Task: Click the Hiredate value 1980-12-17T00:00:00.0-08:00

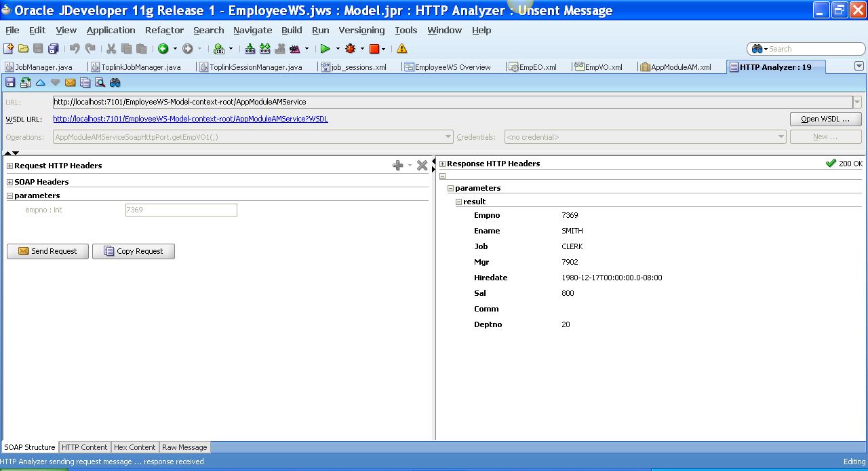Action: pyautogui.click(x=612, y=278)
